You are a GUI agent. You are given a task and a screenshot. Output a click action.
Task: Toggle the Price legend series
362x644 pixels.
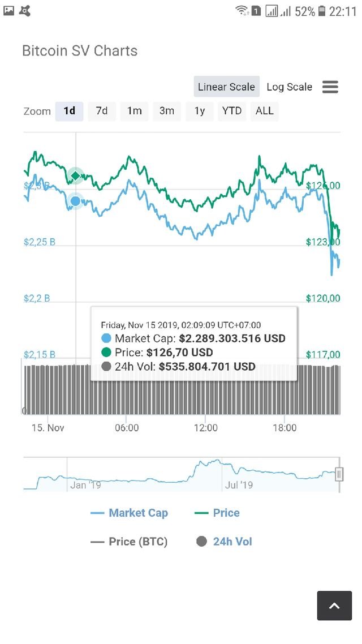[x=217, y=513]
